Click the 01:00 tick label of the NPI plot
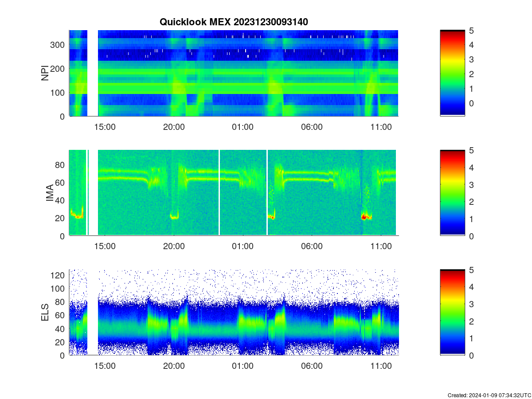 point(243,127)
